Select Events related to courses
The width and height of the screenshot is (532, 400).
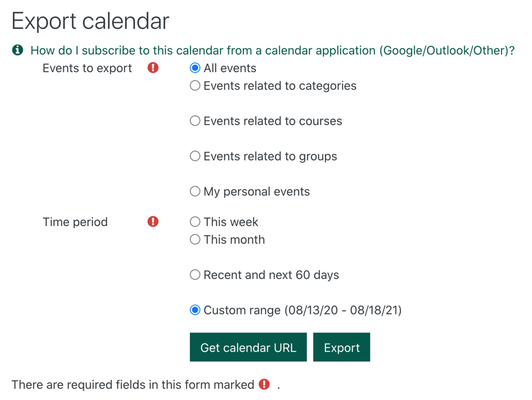(x=195, y=121)
